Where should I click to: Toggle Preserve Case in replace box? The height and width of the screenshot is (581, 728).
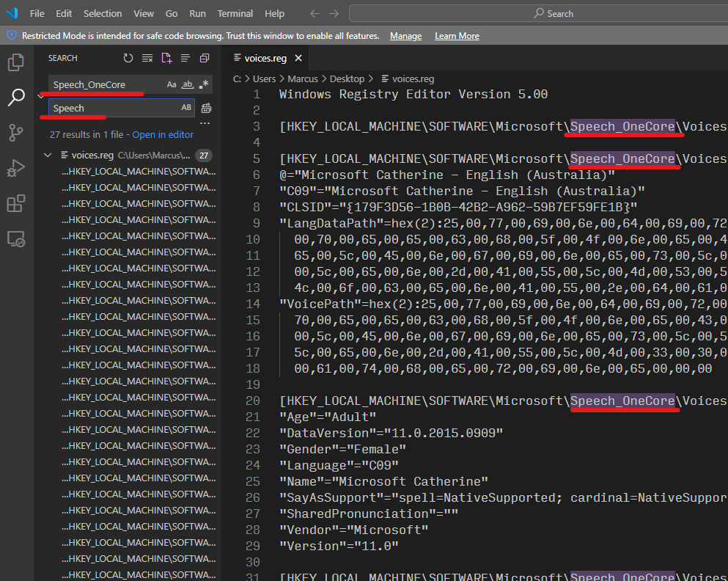186,108
